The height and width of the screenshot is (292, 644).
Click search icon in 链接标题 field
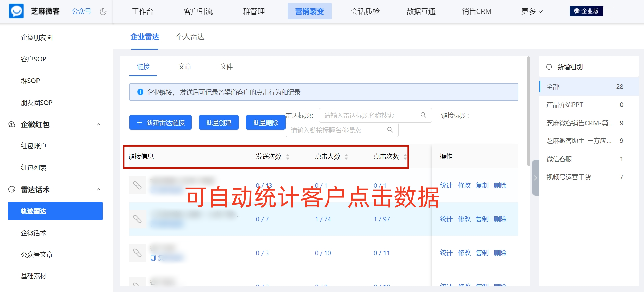390,130
